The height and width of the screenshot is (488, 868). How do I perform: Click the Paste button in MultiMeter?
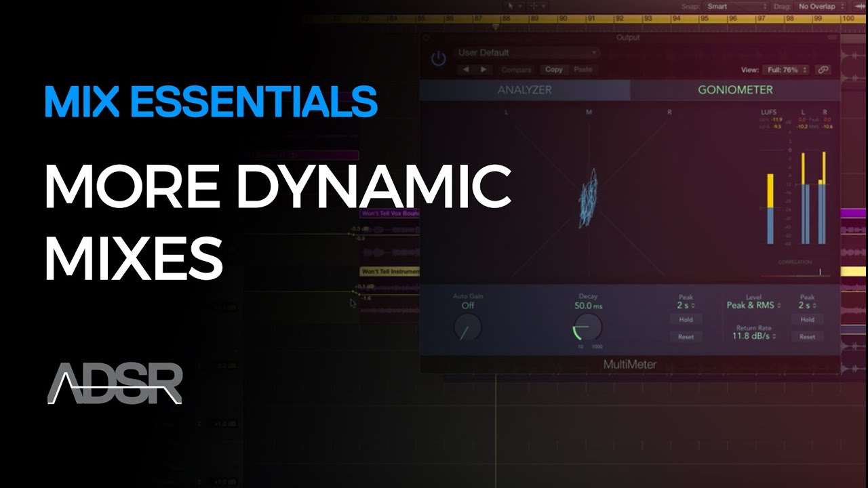(583, 70)
